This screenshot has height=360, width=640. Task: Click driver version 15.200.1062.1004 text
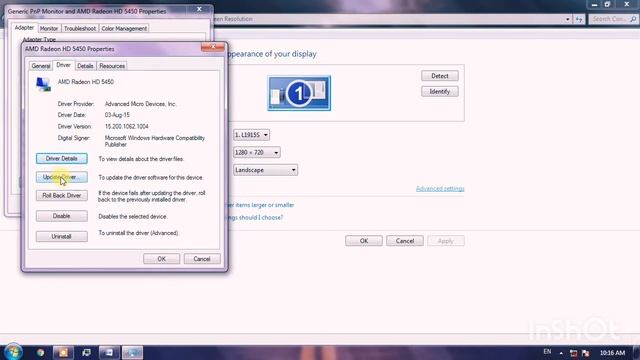[127, 127]
